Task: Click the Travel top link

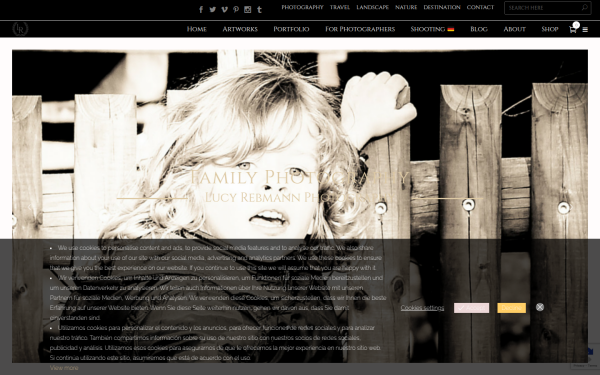Action: 340,7
